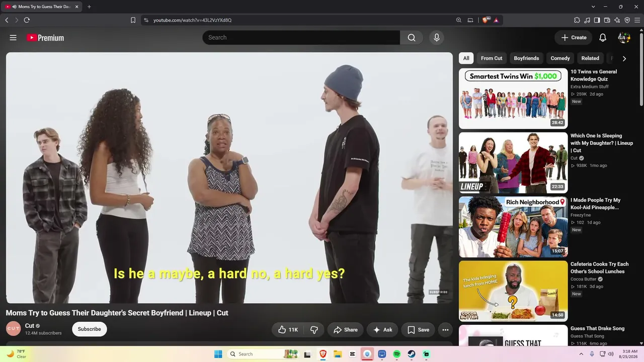Image resolution: width=644 pixels, height=362 pixels.
Task: Click the YouTube search magnifier button
Action: click(x=412, y=38)
